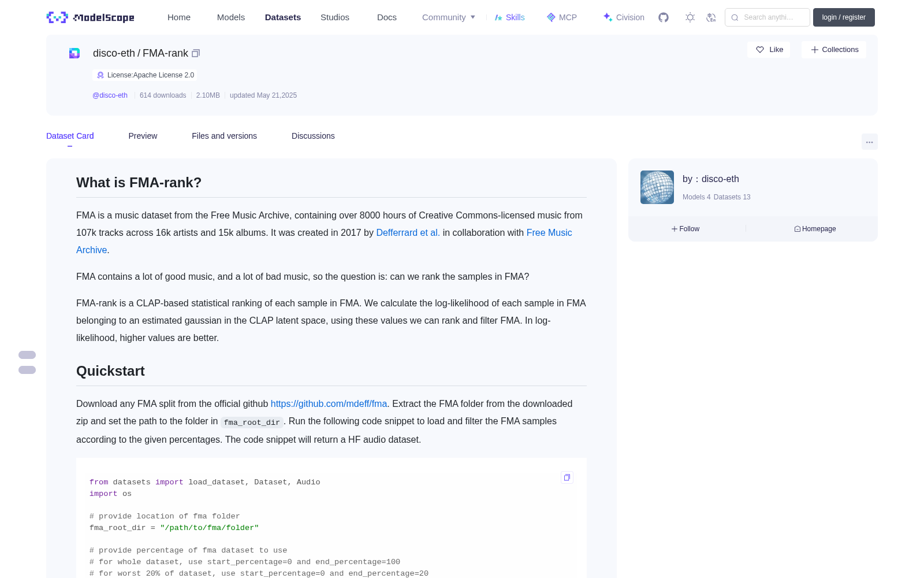This screenshot has height=578, width=924.
Task: Switch to Preview tab
Action: (x=143, y=136)
